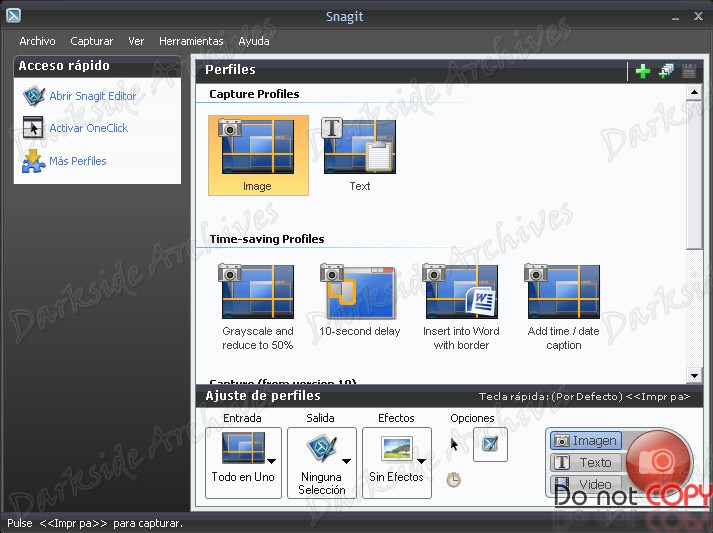Image resolution: width=713 pixels, height=533 pixels.
Task: Minimize the Snagit window
Action: tap(675, 18)
